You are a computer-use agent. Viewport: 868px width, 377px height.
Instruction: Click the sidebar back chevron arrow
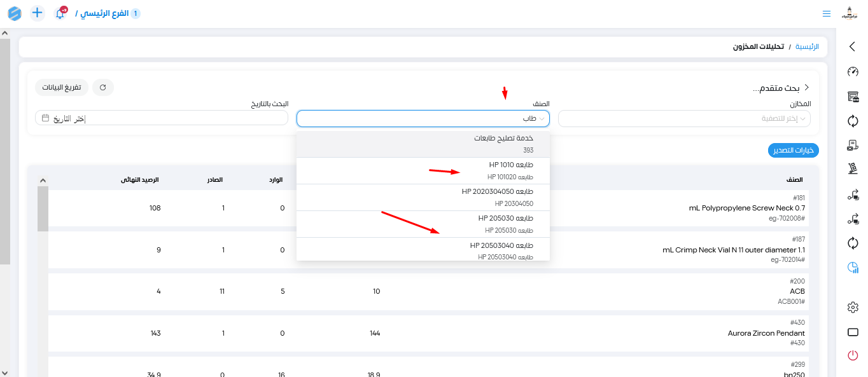click(853, 46)
